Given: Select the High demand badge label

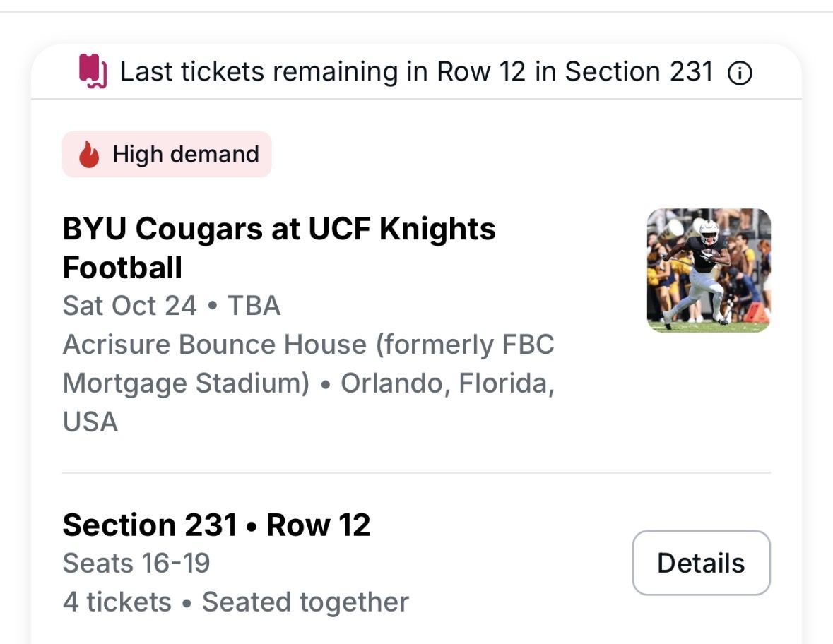Looking at the screenshot, I should pos(186,155).
